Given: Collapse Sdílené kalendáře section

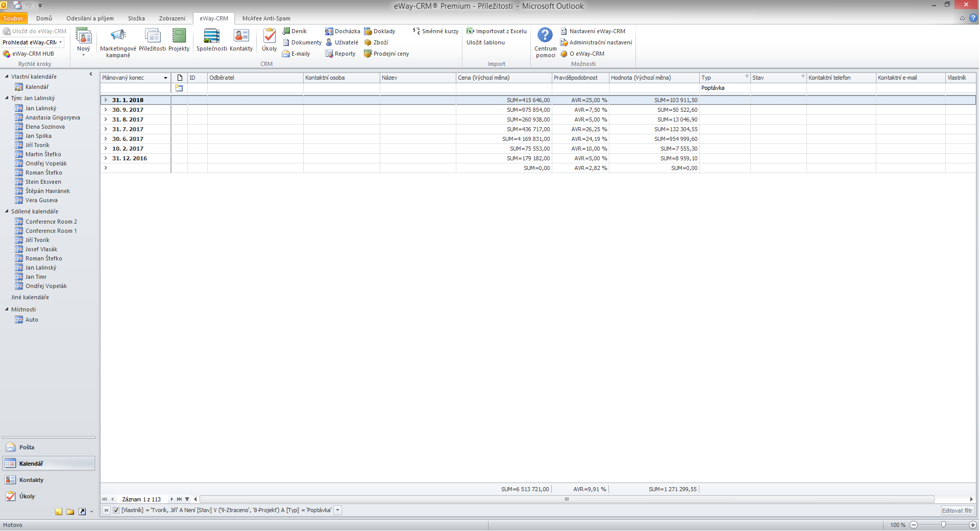Looking at the screenshot, I should coord(7,211).
